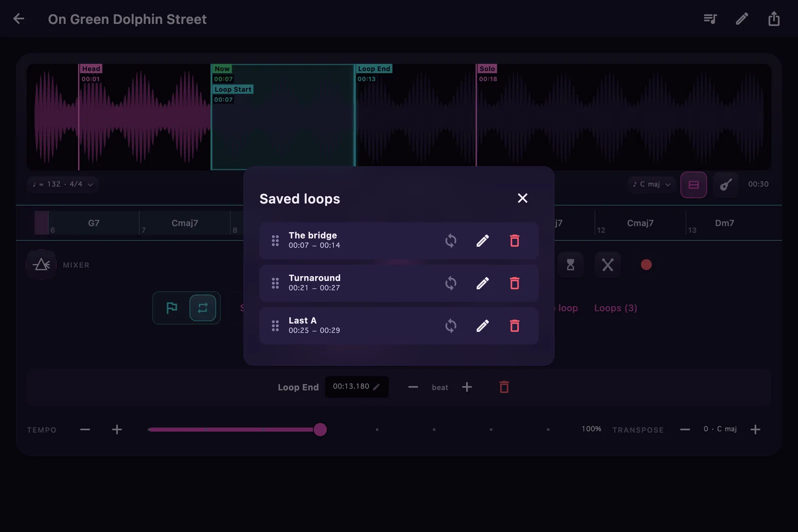Grab the Last A drag handle
Viewport: 798px width, 532px height.
275,326
